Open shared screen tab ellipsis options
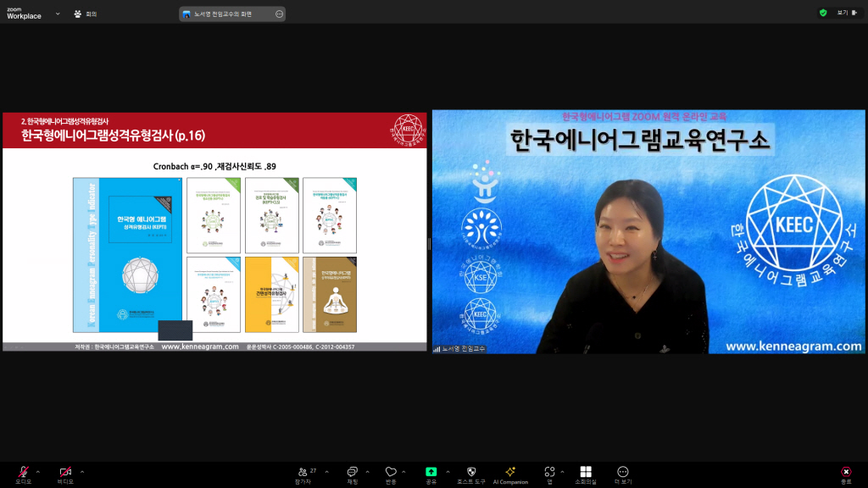Screen dimensions: 868x488 tap(279, 14)
